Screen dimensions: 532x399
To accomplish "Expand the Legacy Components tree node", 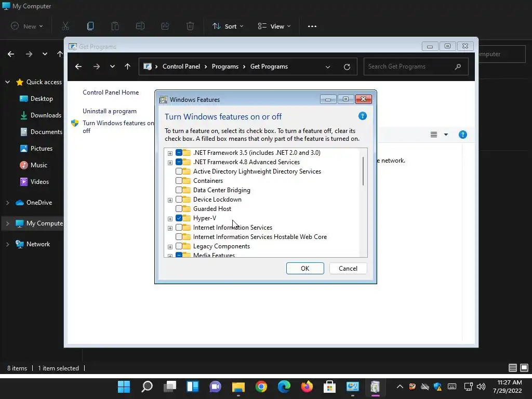I will click(170, 247).
